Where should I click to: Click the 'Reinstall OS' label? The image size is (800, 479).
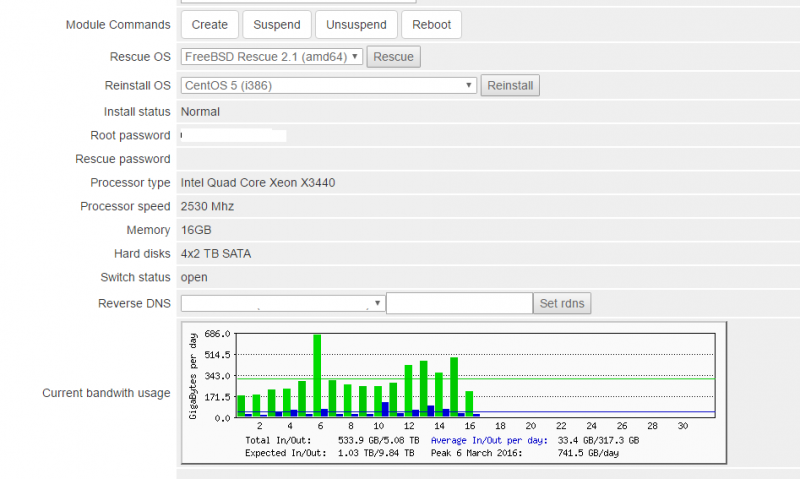137,85
